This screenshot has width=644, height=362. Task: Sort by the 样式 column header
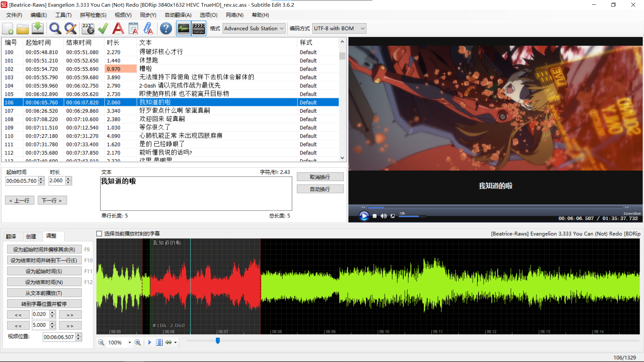(x=318, y=43)
